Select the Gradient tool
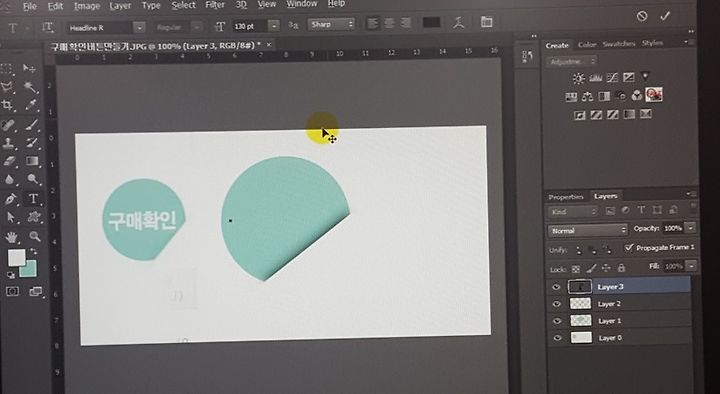This screenshot has width=720, height=394. pyautogui.click(x=32, y=161)
